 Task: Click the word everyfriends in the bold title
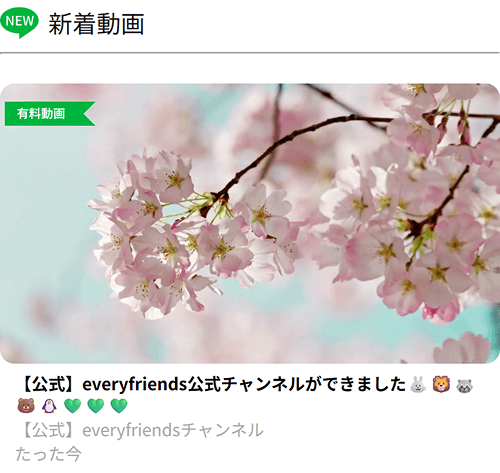(135, 385)
